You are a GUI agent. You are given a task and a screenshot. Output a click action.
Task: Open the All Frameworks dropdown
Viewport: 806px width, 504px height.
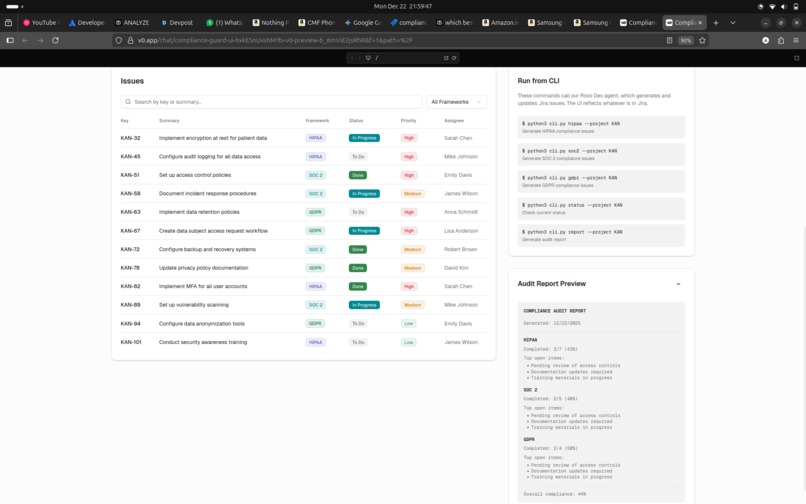point(456,102)
